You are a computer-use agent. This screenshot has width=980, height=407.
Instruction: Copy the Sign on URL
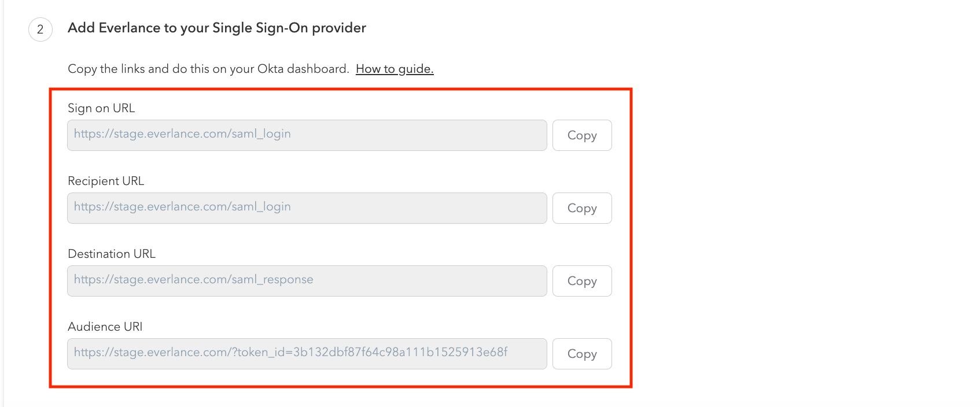(582, 135)
